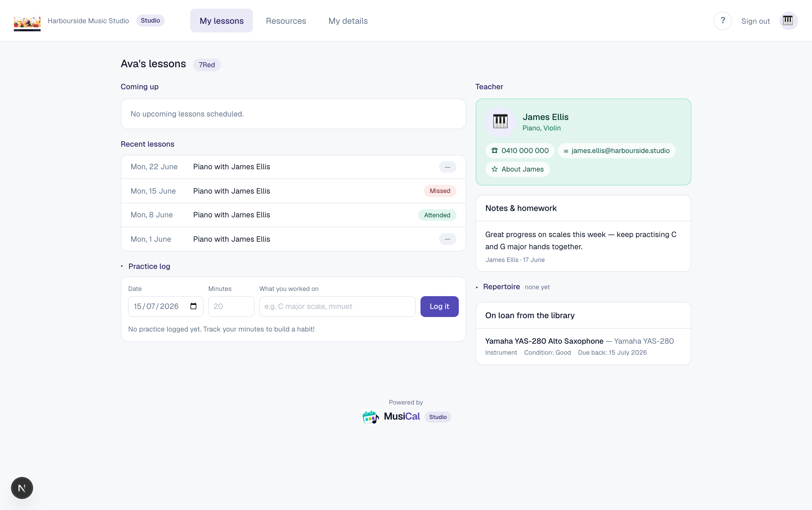Viewport: 812px width, 510px height.
Task: Click the Harbourside Music Studio logo
Action: [x=27, y=23]
